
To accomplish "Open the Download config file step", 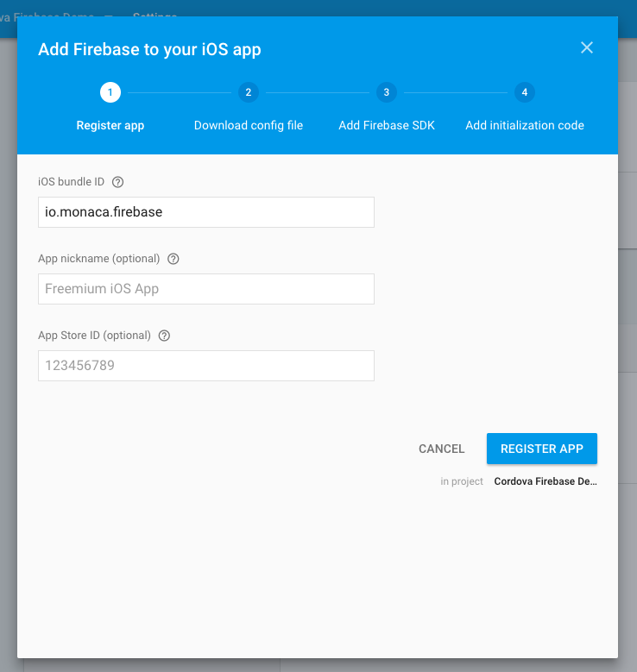I will [x=249, y=125].
